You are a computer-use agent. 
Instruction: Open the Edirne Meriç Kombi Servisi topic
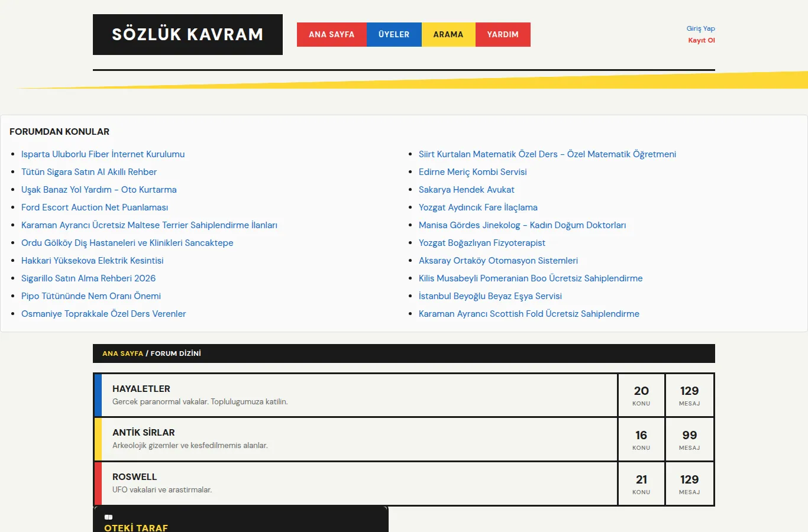[x=473, y=172]
